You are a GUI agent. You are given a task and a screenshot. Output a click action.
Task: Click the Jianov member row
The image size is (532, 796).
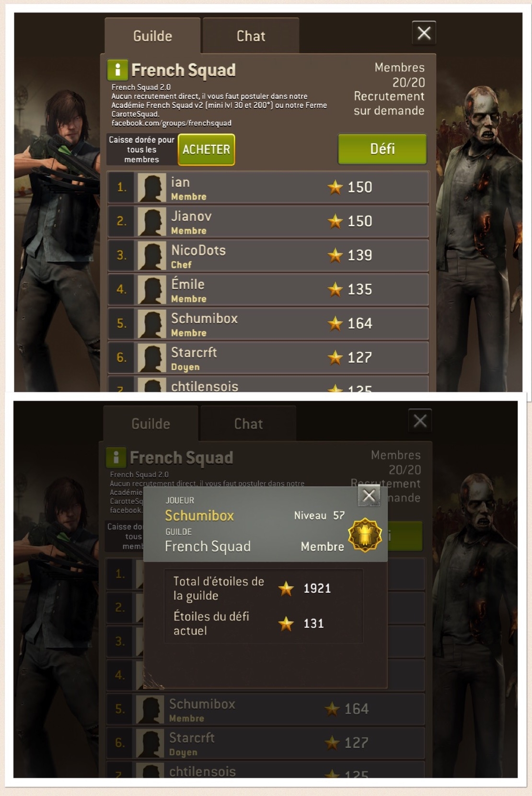[268, 221]
